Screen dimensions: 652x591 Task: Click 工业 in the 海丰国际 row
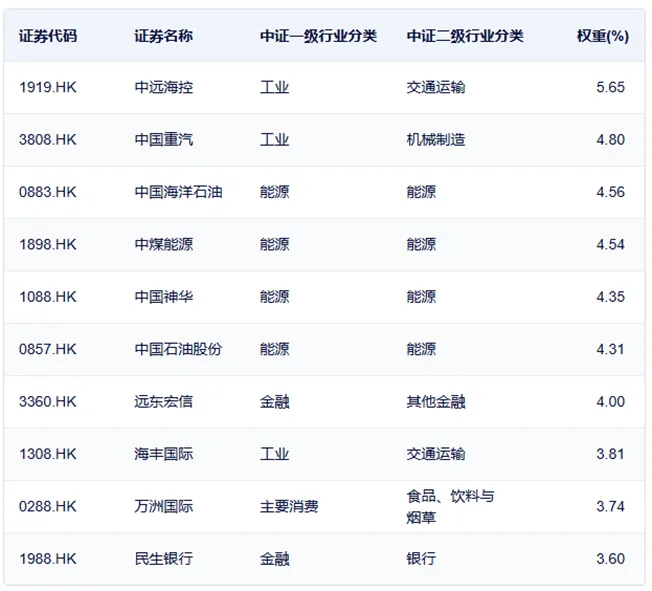[274, 454]
